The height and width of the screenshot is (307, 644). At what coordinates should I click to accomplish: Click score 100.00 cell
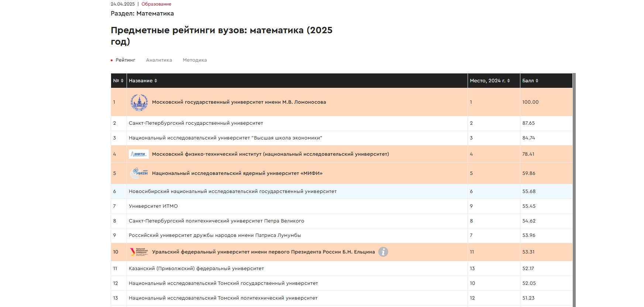546,102
